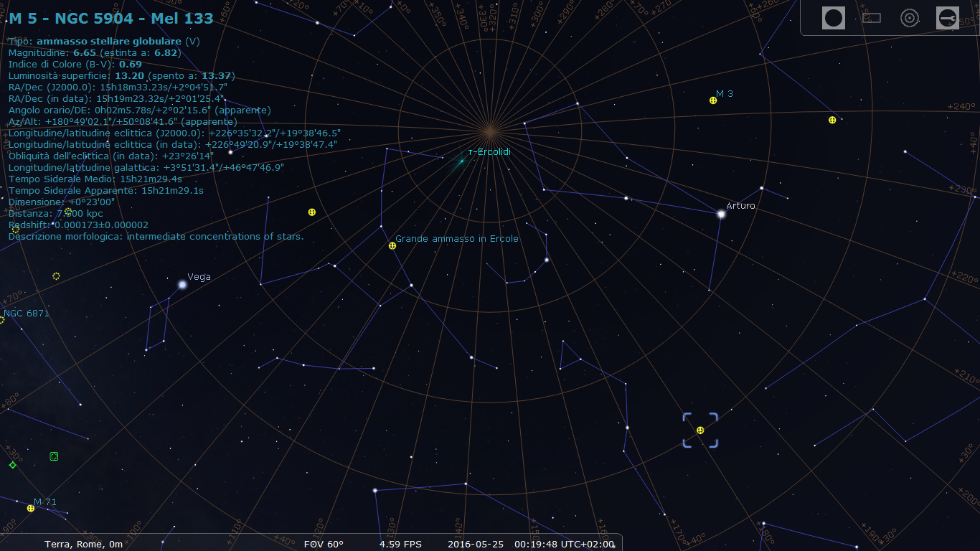Click the τ-Ercolidi meteor shower radiant
980x551 pixels.
(461, 161)
